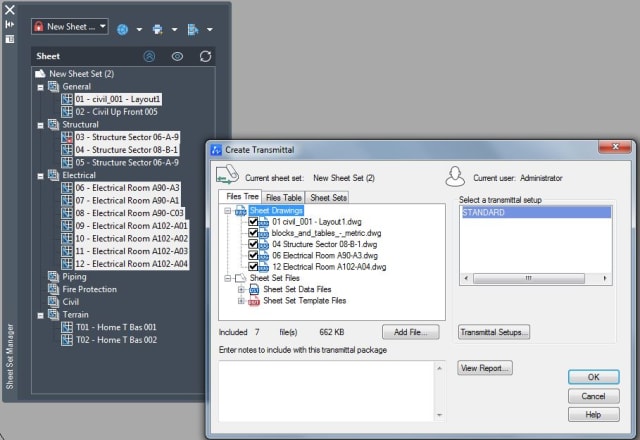
Task: Open Transmittal Setups dialog button
Action: [494, 332]
